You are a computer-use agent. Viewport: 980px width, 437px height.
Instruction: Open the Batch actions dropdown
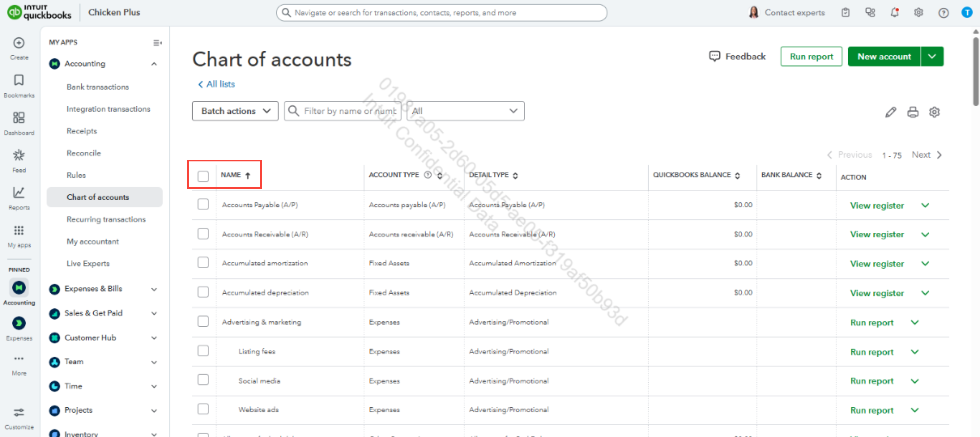(235, 111)
